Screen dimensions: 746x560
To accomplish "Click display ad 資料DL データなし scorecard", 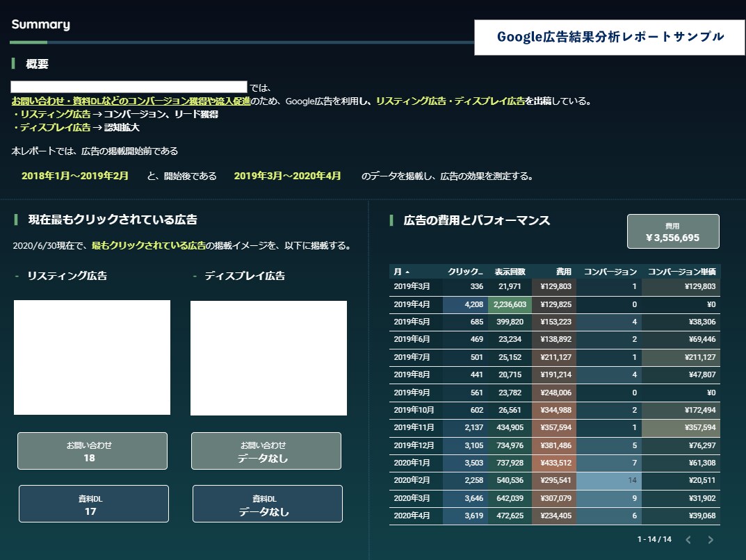I will point(268,504).
